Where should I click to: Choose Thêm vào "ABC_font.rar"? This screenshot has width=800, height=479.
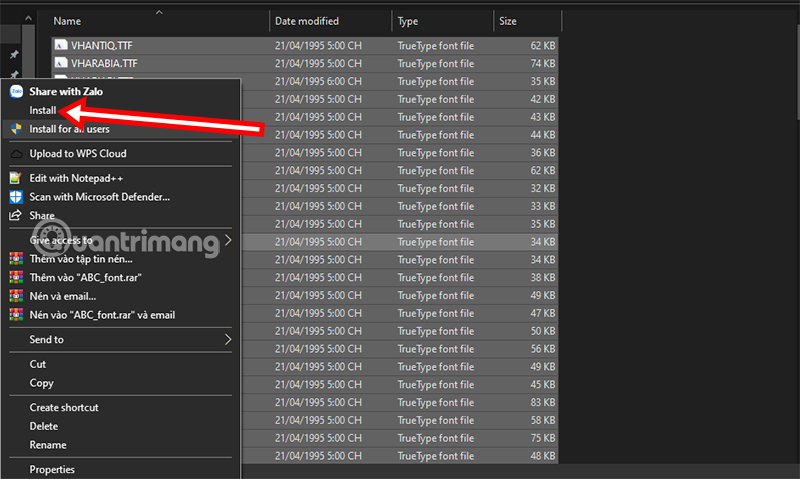pos(86,278)
